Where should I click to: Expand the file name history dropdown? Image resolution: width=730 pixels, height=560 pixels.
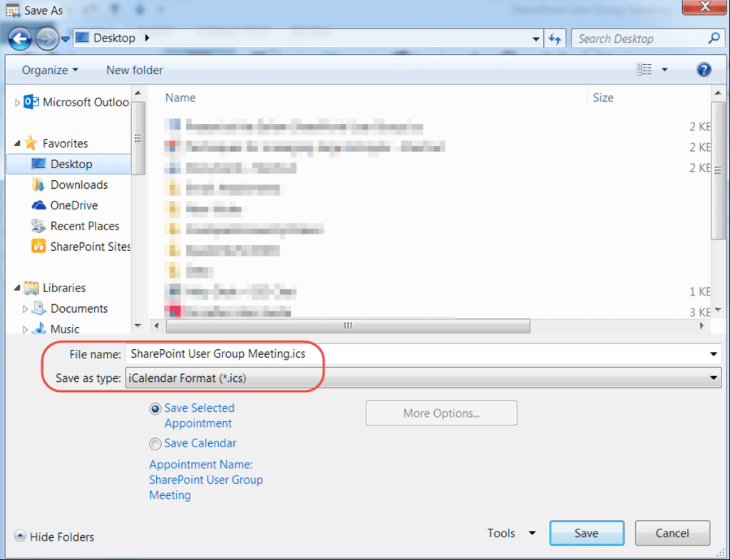pos(713,353)
